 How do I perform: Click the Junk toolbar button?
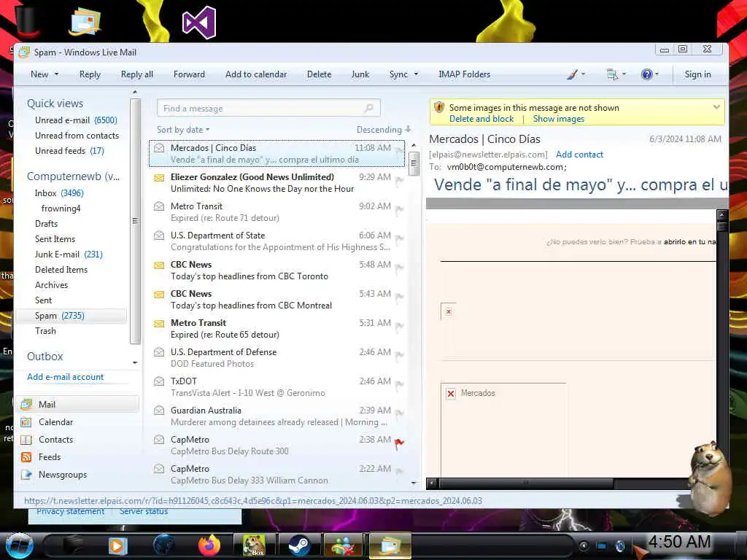(x=360, y=74)
